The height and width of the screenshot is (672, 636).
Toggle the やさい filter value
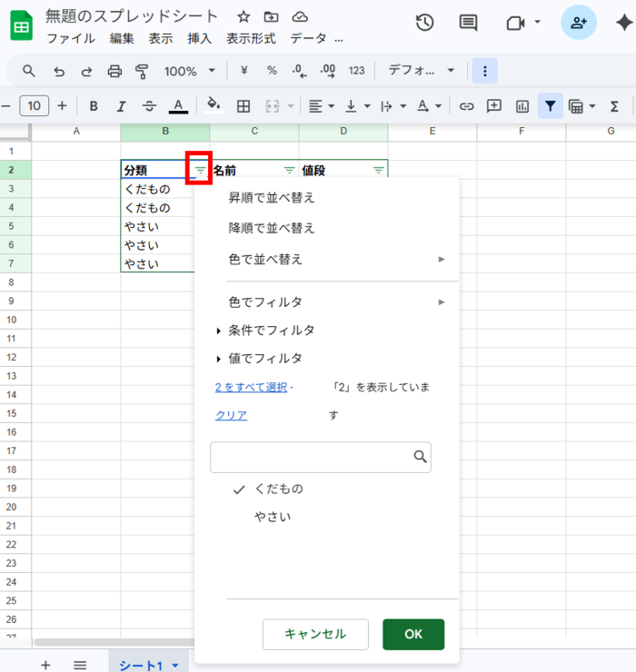[x=273, y=517]
